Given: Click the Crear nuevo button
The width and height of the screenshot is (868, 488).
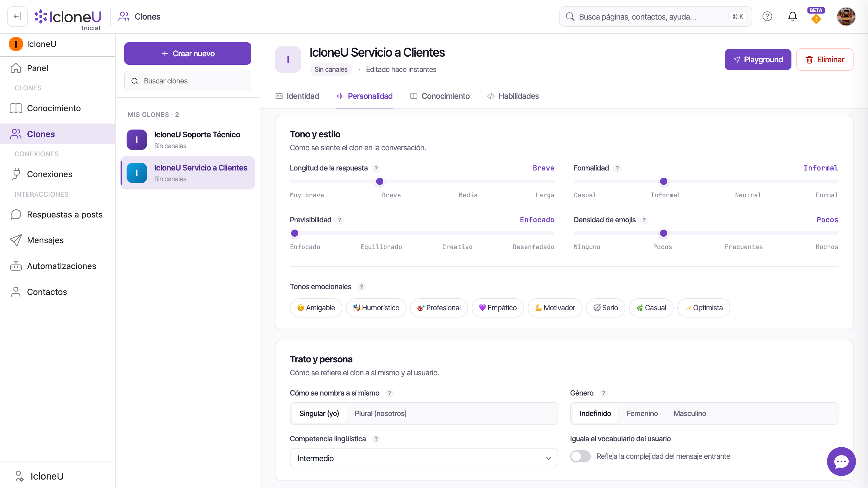Looking at the screenshot, I should click(188, 54).
